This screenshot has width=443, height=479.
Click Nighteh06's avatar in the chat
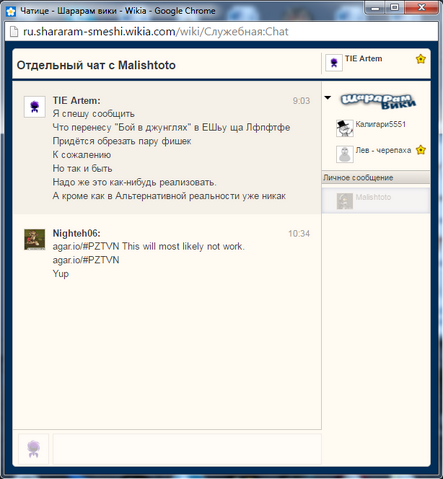(x=35, y=239)
